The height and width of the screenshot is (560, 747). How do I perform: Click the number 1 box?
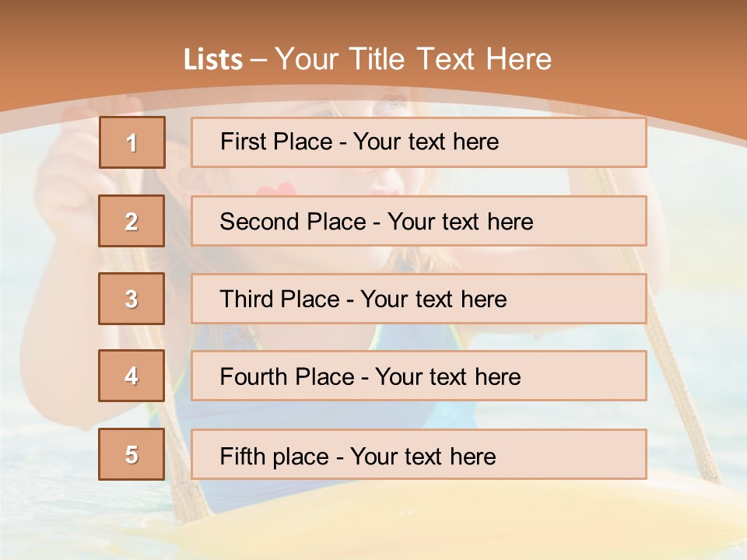tap(132, 142)
